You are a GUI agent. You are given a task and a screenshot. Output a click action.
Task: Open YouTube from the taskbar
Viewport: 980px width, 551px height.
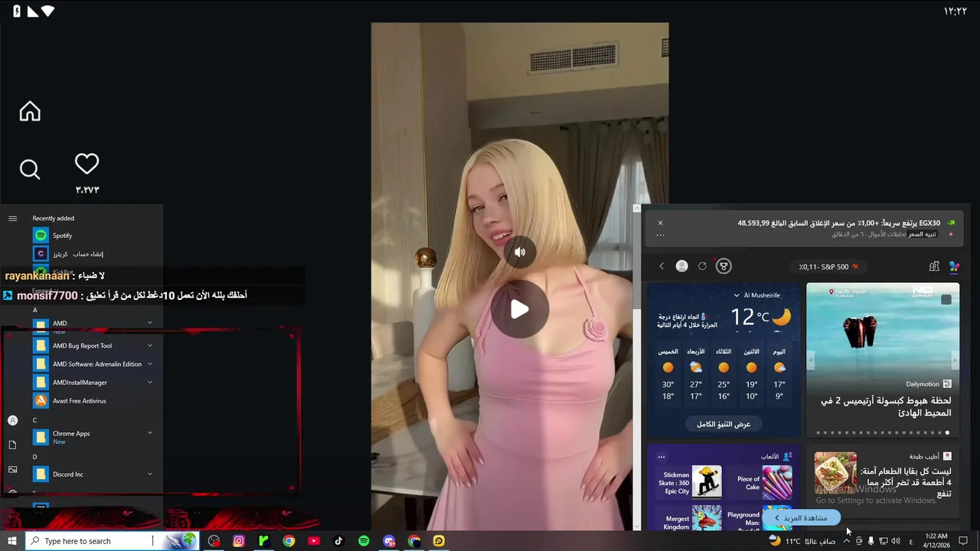[313, 541]
